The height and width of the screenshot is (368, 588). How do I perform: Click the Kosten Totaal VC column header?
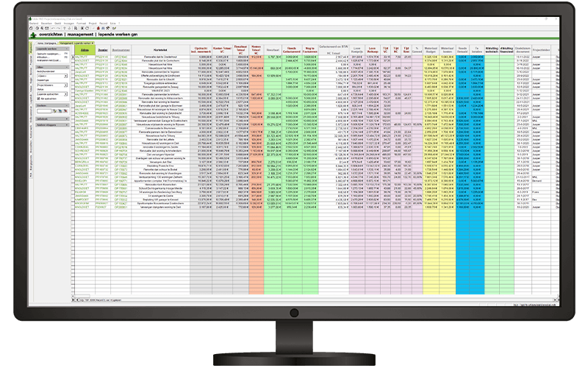point(223,50)
